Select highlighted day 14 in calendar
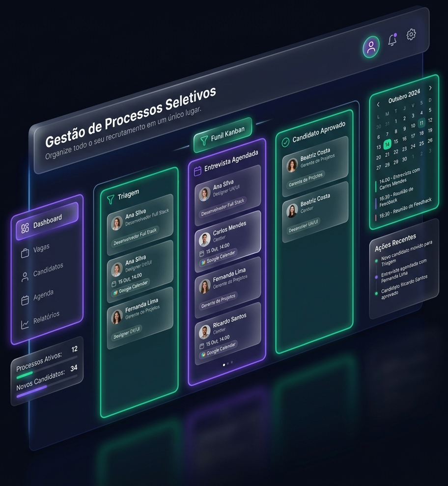The height and width of the screenshot is (486, 448). (387, 144)
